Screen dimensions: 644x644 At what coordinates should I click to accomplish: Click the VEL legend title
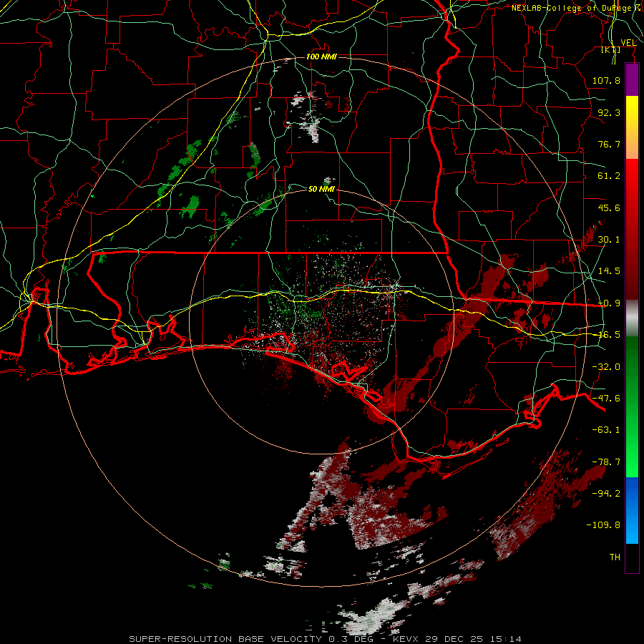pos(628,43)
